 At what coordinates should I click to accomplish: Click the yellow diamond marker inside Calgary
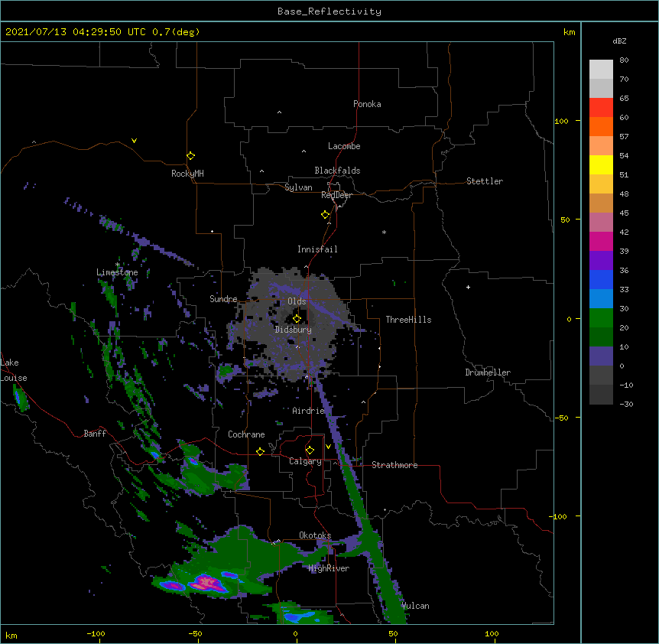point(310,450)
